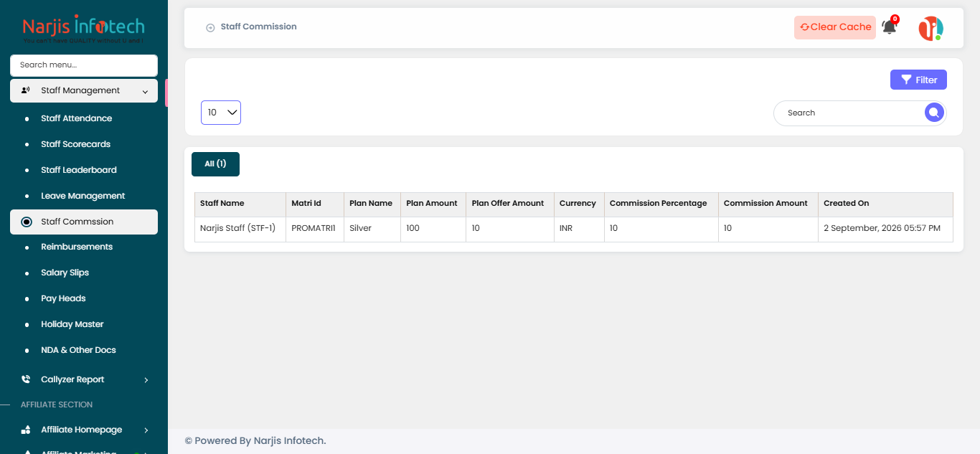Click the search magnifier icon button
The height and width of the screenshot is (454, 980).
[x=933, y=113]
